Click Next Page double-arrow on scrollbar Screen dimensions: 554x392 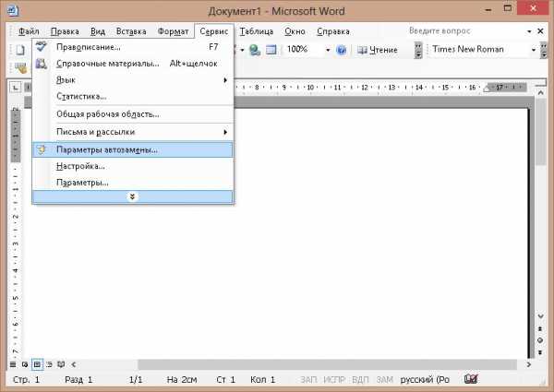click(x=540, y=352)
